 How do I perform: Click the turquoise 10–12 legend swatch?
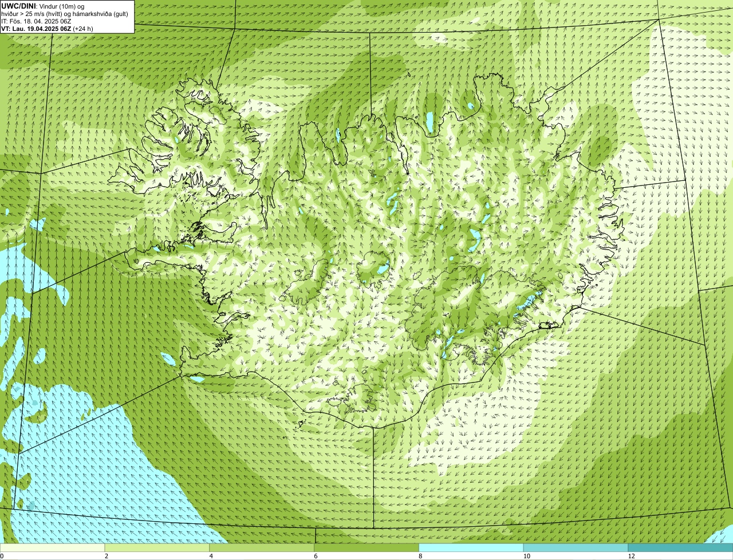(576, 547)
